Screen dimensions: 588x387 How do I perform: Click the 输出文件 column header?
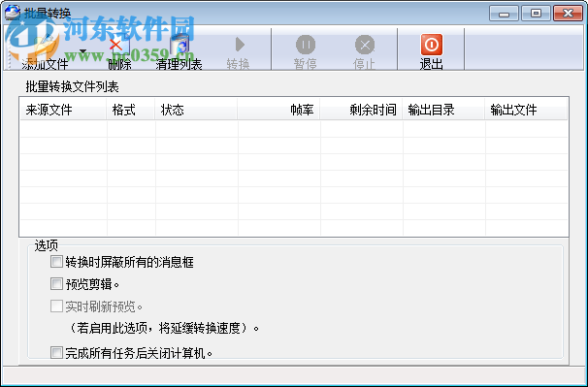point(526,110)
